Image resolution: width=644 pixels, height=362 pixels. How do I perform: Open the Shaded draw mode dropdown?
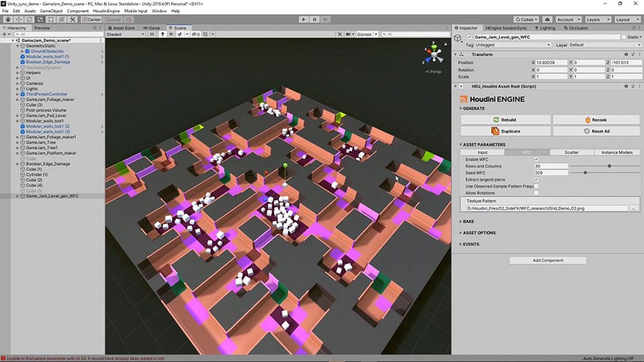(125, 34)
